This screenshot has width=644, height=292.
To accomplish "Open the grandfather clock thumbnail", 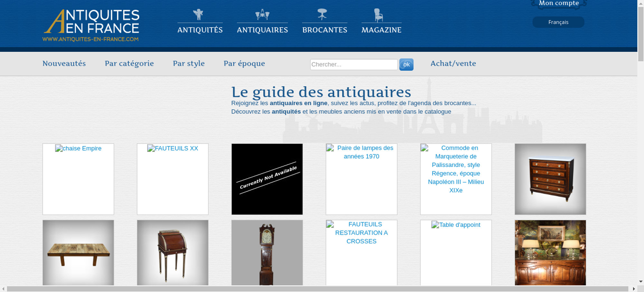I will pyautogui.click(x=267, y=252).
